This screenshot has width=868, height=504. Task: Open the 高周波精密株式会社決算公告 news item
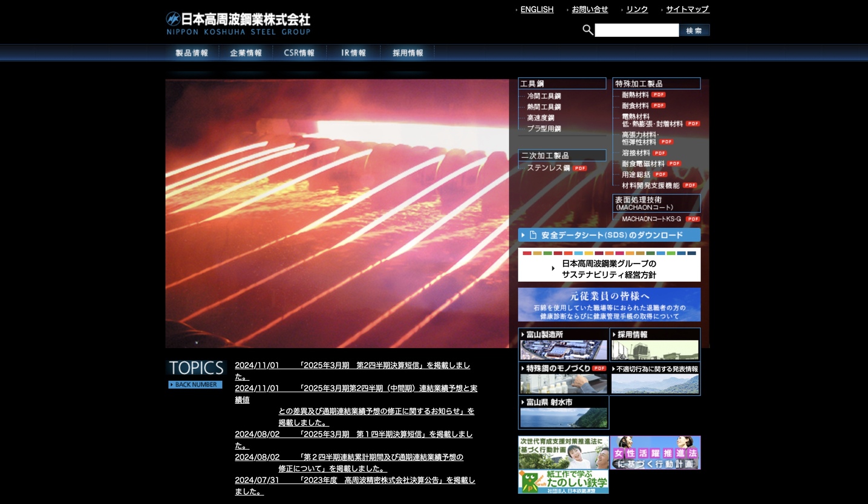point(355,485)
